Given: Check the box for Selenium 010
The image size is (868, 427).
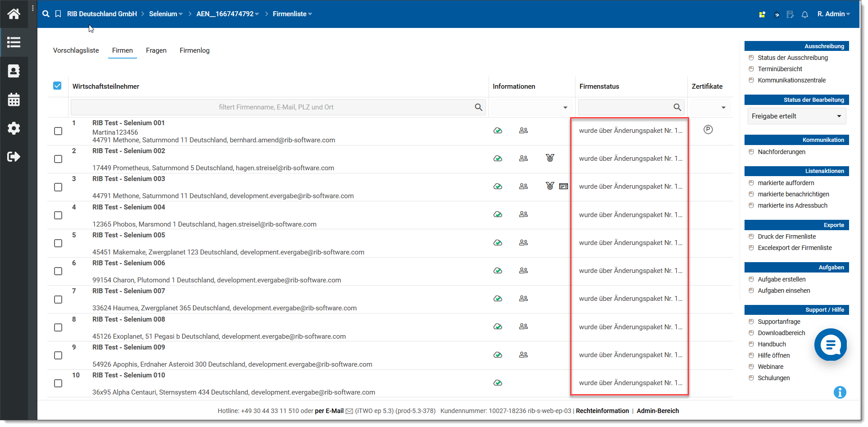Looking at the screenshot, I should coord(58,383).
